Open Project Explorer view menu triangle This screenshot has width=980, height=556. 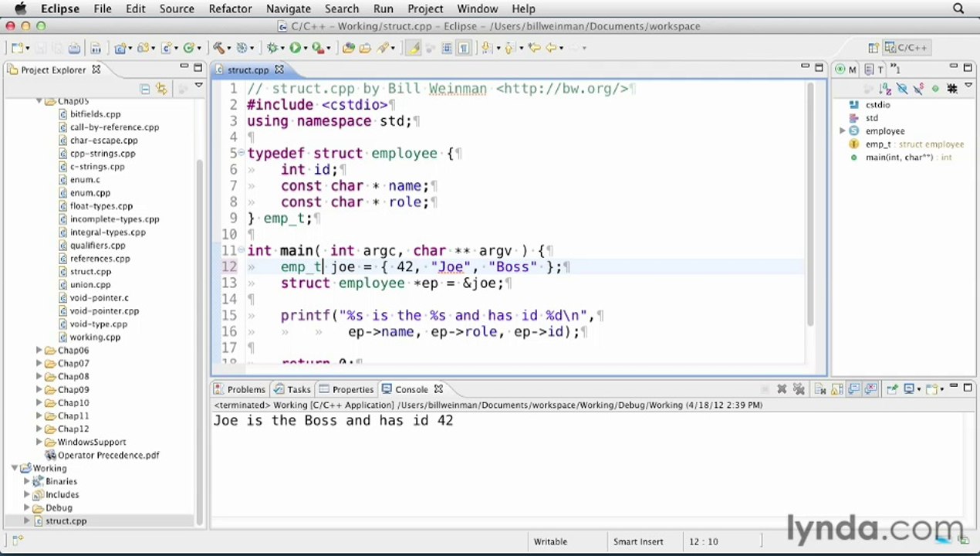198,85
